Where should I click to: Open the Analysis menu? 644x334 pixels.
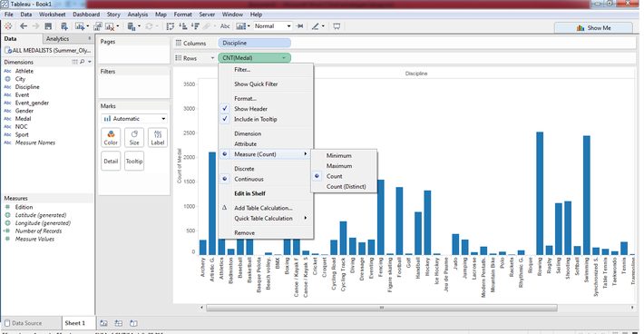(138, 15)
